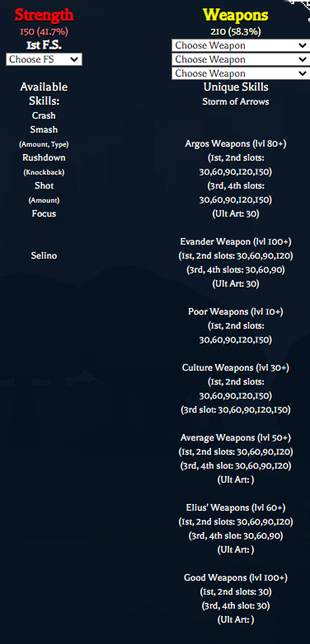The width and height of the screenshot is (310, 644).
Task: Click the Evander Weapon (lvl 100+) heading
Action: (236, 241)
